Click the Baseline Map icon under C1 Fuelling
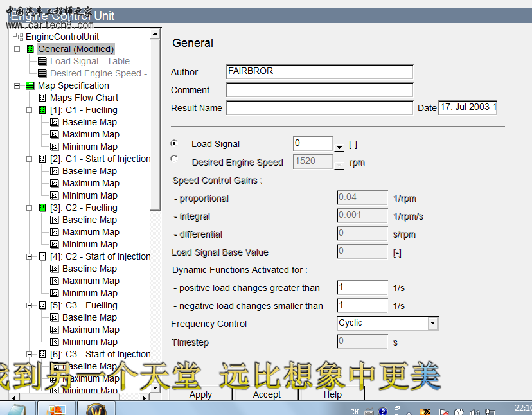 (54, 123)
